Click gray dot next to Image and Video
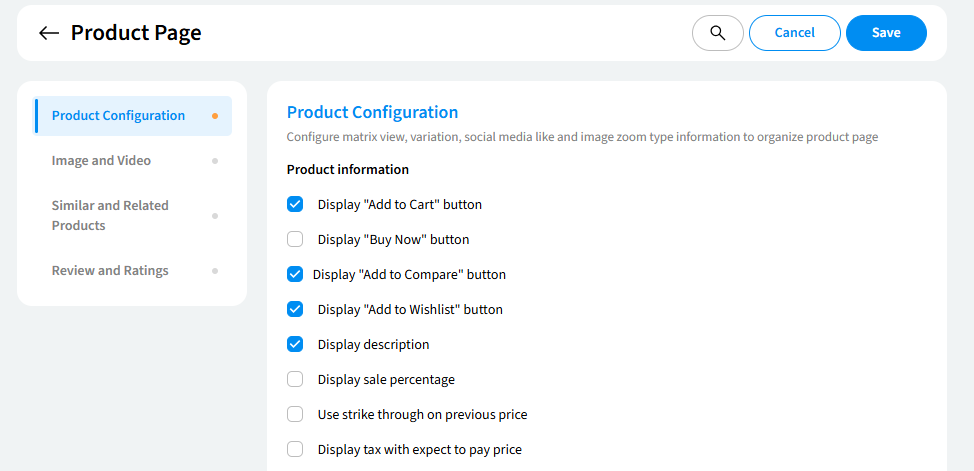 coord(215,161)
